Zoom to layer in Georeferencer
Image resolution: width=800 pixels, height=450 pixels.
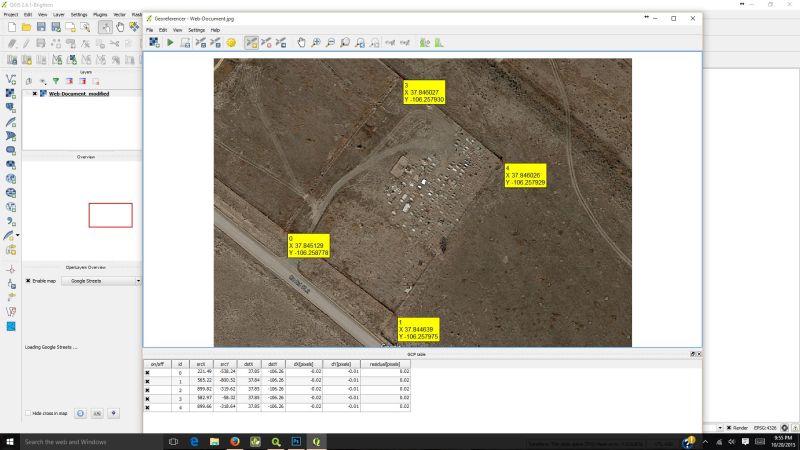tap(345, 43)
